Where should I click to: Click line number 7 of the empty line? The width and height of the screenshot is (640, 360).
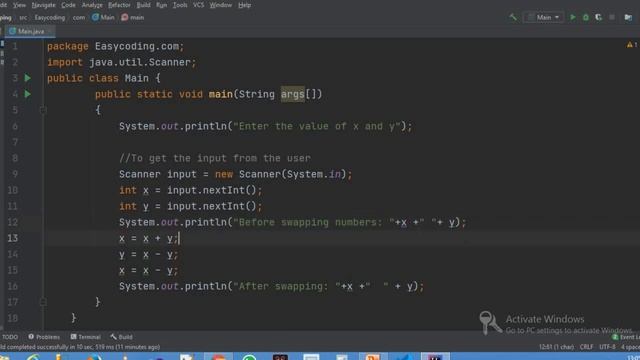click(15, 142)
